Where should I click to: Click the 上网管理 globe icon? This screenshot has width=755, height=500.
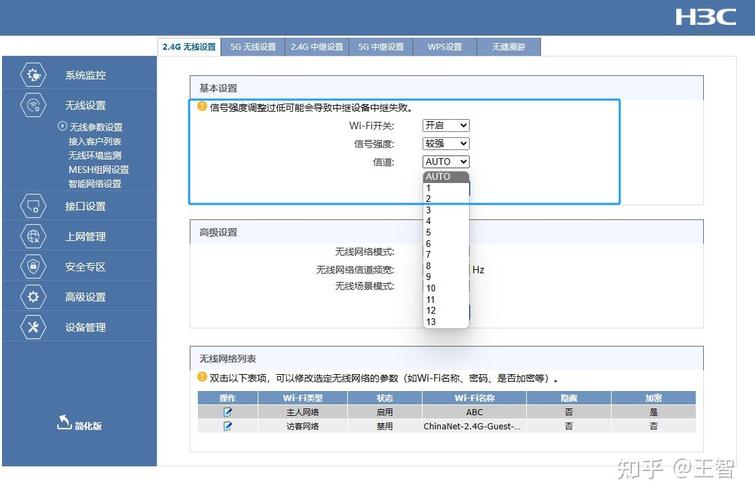33,236
